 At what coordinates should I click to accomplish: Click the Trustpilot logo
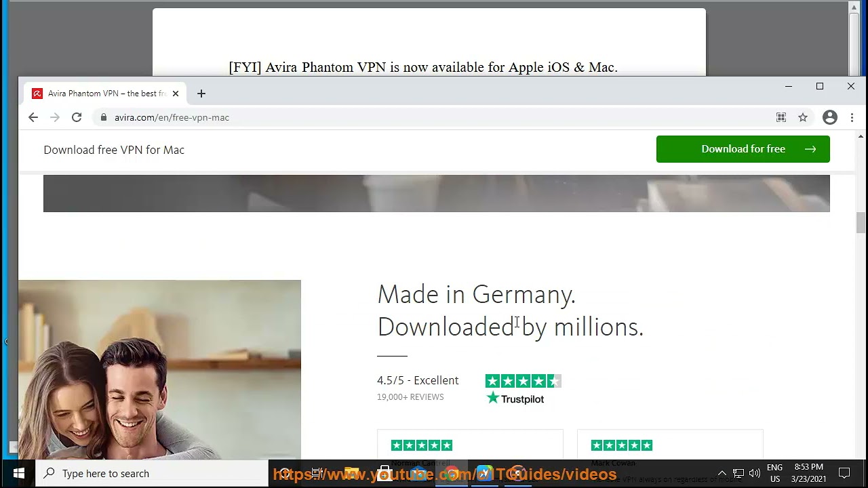[515, 399]
